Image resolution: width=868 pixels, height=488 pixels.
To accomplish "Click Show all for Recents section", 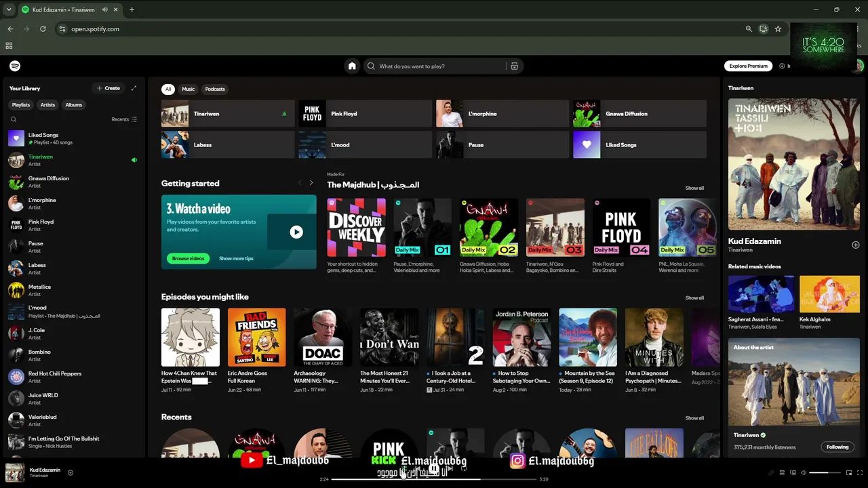I will 694,418.
